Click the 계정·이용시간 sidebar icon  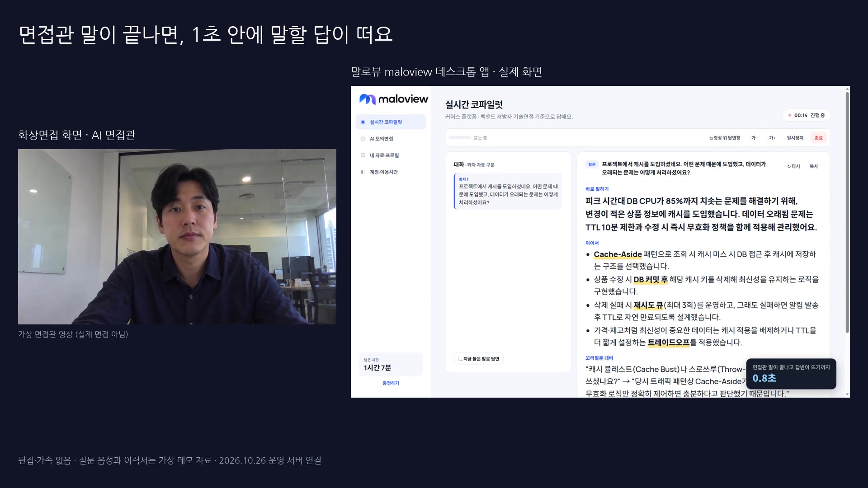(363, 172)
